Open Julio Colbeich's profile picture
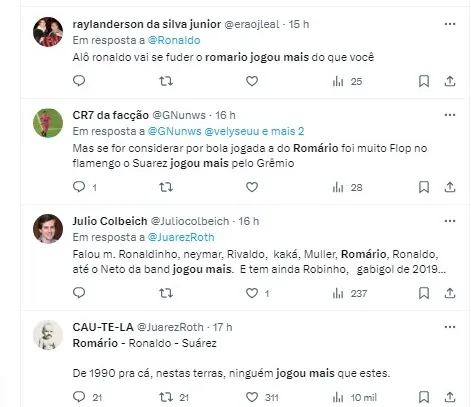This screenshot has height=407, width=471. (48, 229)
